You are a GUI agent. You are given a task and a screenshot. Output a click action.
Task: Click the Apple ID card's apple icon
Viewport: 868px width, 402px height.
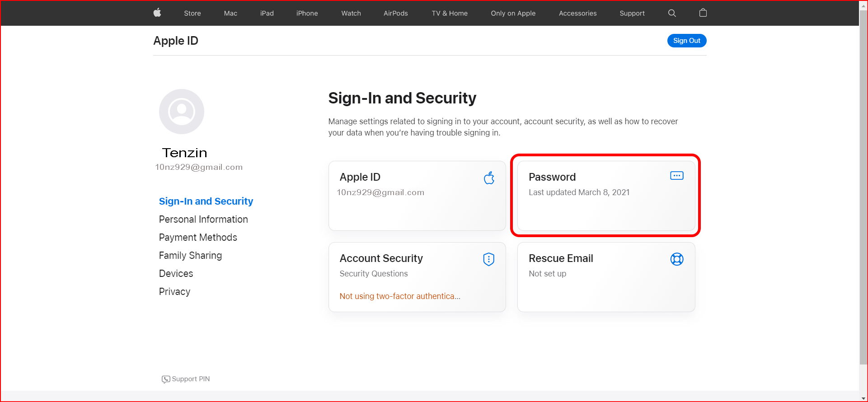click(x=488, y=178)
